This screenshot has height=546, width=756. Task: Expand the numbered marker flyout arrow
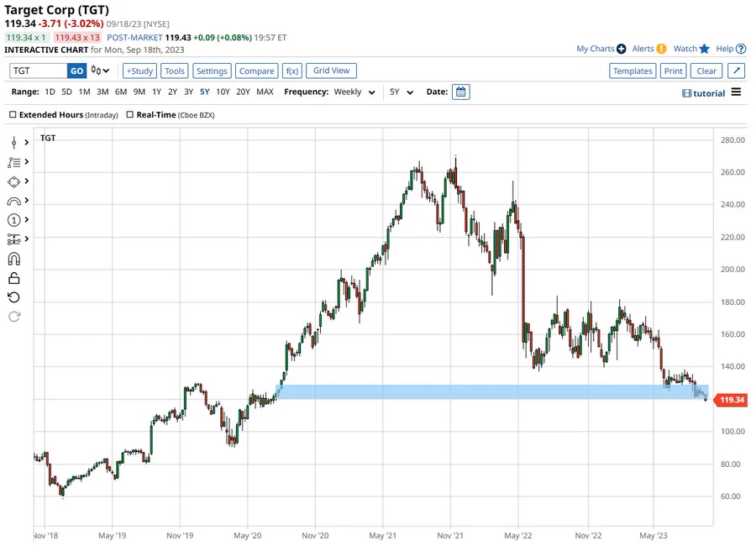point(27,219)
